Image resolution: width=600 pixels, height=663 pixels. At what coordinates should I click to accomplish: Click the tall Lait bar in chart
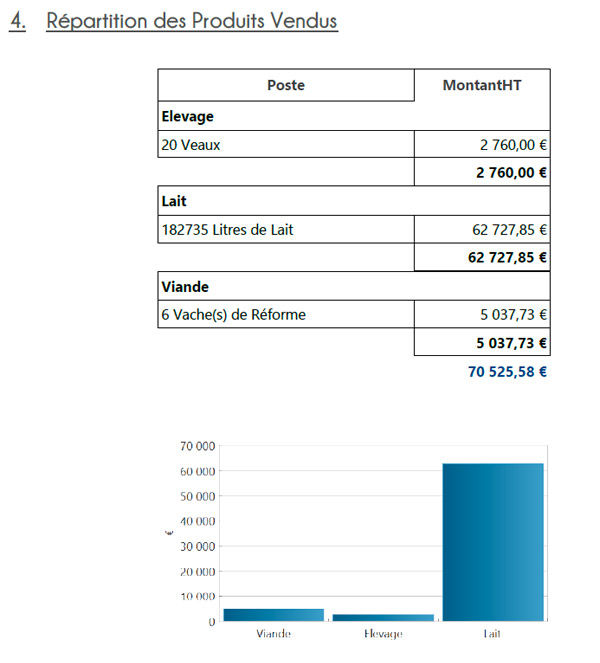(x=493, y=542)
